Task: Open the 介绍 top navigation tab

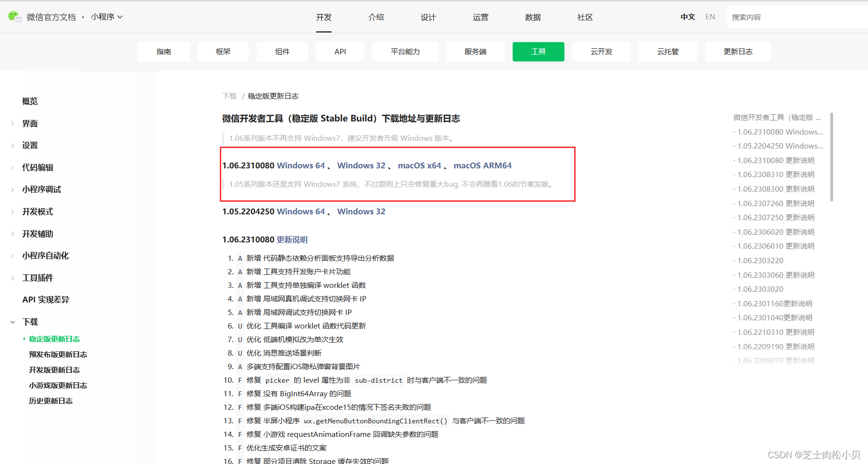Action: coord(376,17)
